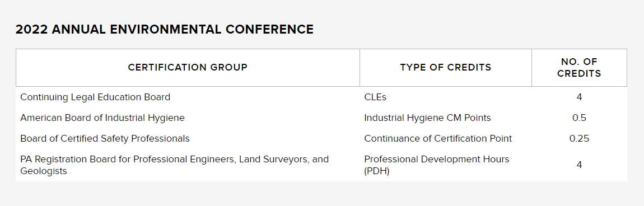The width and height of the screenshot is (644, 206).
Task: Click the Certification Group column header
Action: pyautogui.click(x=188, y=67)
